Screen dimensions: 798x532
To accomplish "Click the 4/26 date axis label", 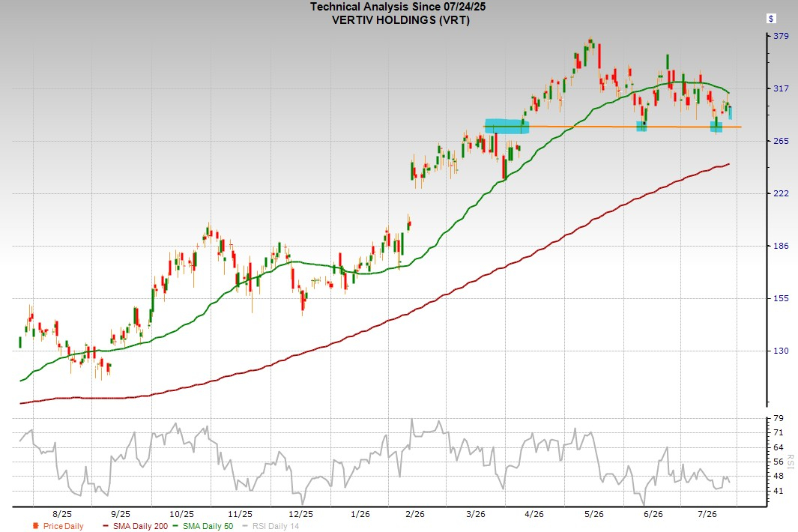I will (534, 514).
